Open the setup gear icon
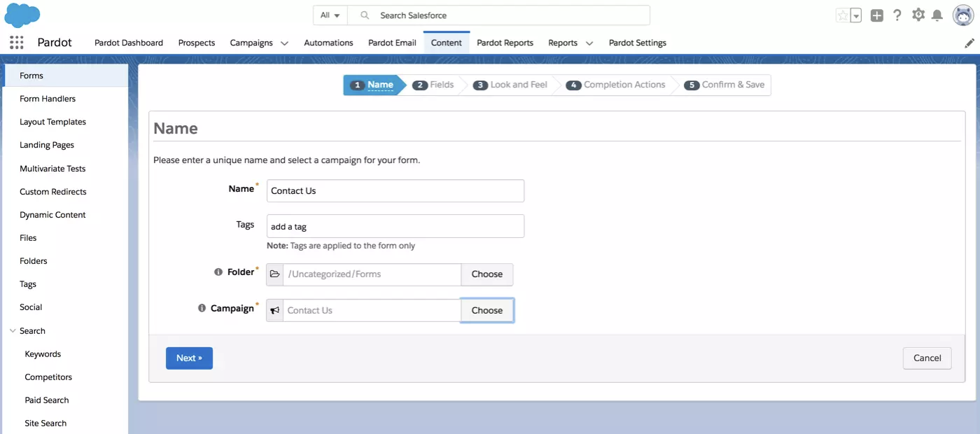 918,15
